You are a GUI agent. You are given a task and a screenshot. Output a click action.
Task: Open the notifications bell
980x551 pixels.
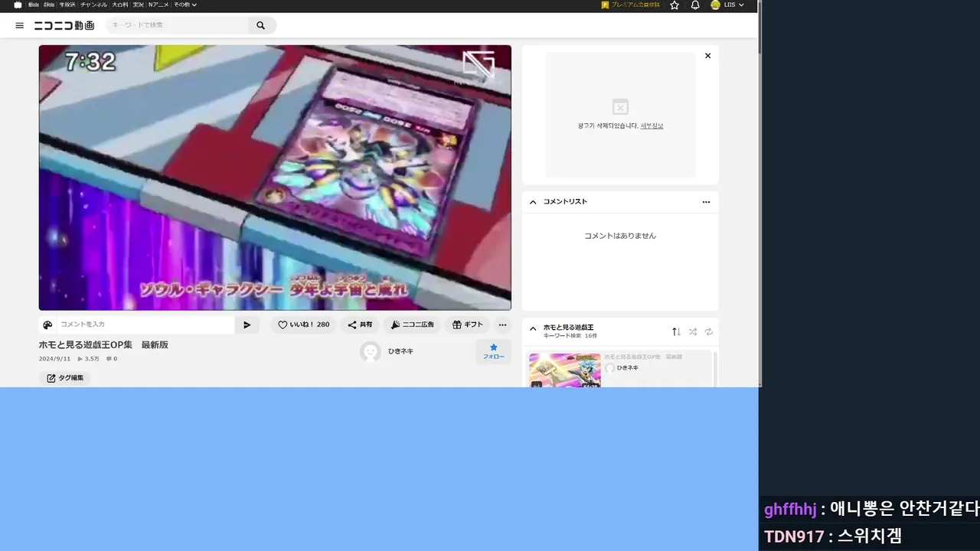(695, 5)
